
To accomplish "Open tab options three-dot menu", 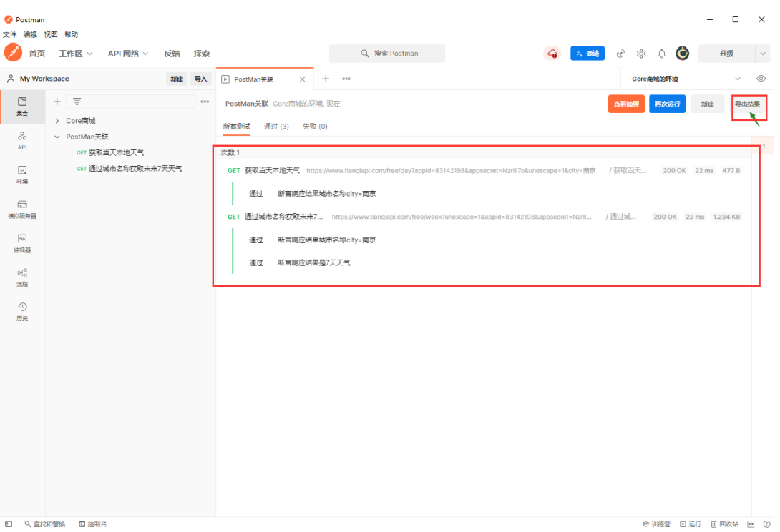I will pos(346,79).
